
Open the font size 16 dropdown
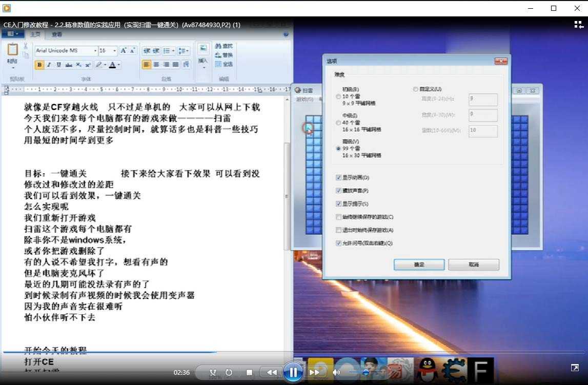[x=114, y=51]
